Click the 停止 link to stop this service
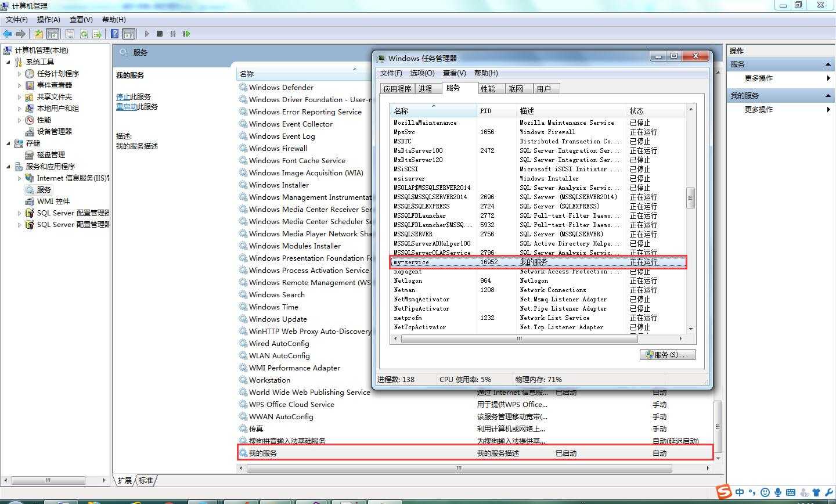 coord(123,97)
